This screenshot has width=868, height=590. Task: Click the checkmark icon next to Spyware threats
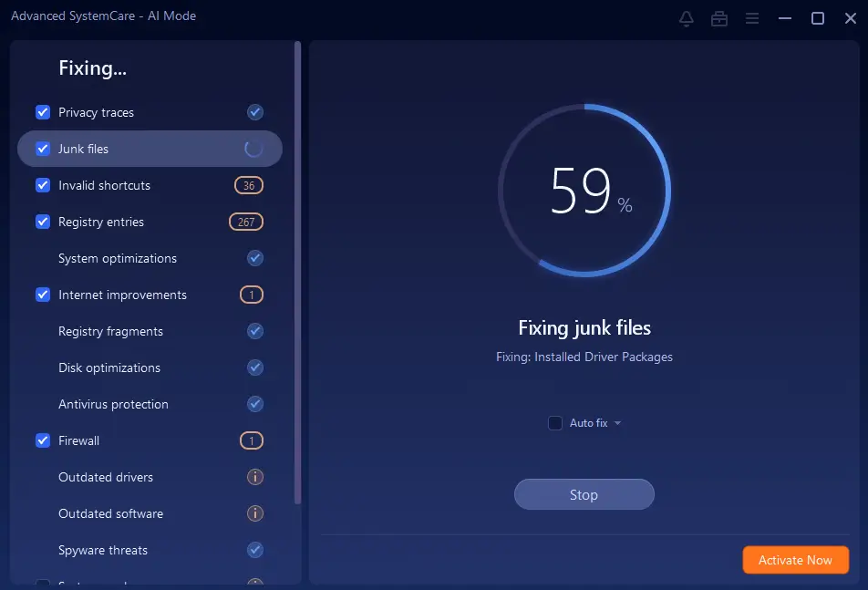(255, 550)
